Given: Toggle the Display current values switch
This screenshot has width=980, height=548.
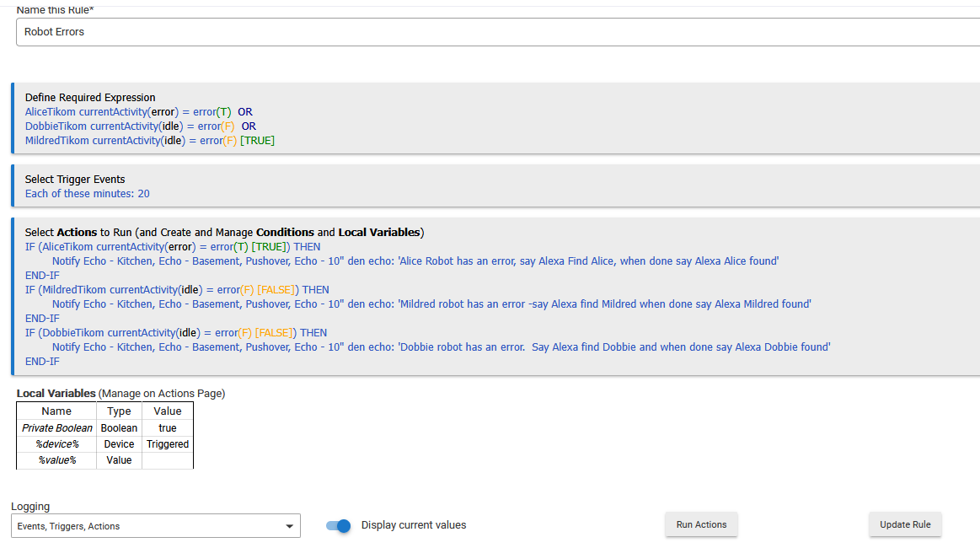Looking at the screenshot, I should [x=339, y=525].
